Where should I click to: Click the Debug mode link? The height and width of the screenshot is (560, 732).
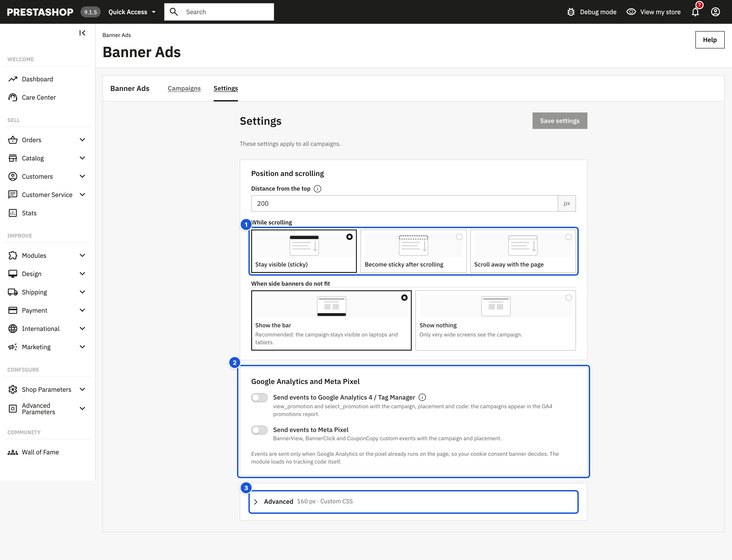point(592,12)
